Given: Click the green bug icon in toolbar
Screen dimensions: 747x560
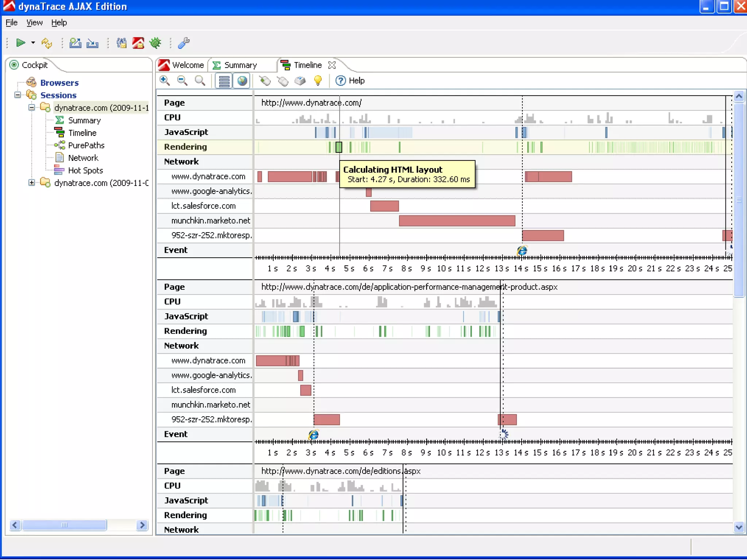Looking at the screenshot, I should pyautogui.click(x=155, y=43).
